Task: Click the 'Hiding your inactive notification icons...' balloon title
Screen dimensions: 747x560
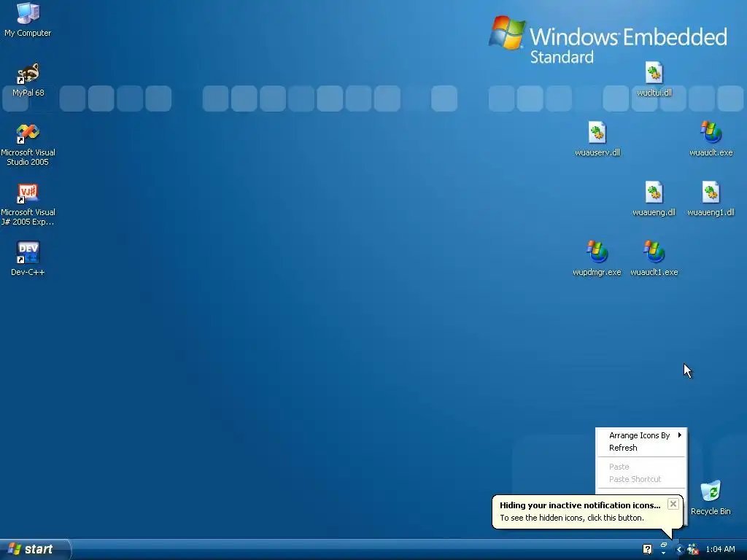Action: point(580,505)
